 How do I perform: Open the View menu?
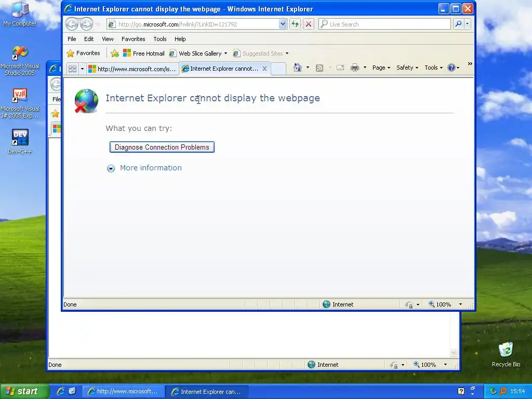(108, 39)
